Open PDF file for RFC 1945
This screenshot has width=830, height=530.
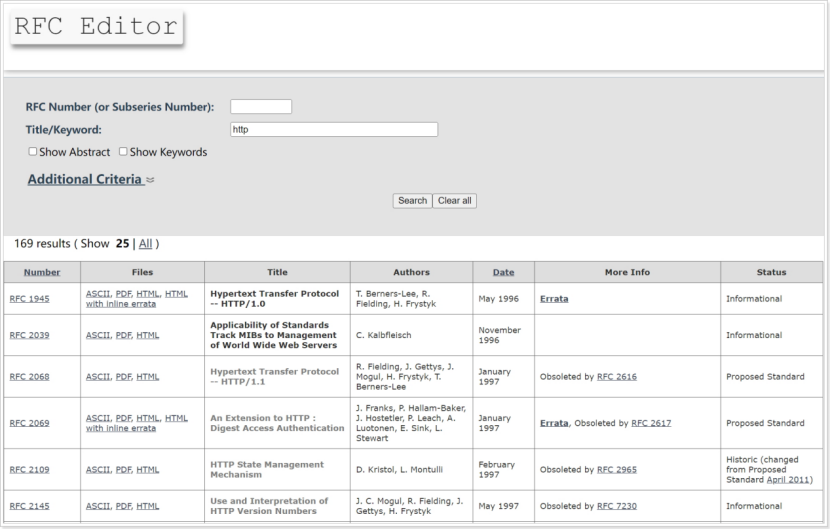(x=123, y=294)
